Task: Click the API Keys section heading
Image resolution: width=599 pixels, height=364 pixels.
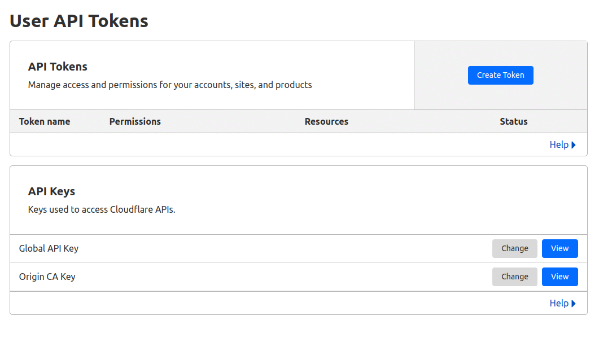Action: [51, 191]
